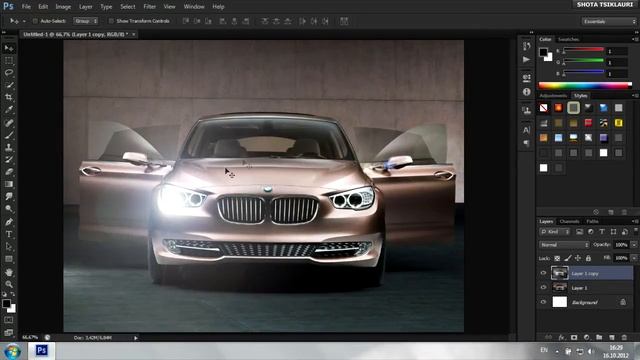Screen dimensions: 640x360
Task: Open the Fill slider arrow
Action: pos(634,258)
